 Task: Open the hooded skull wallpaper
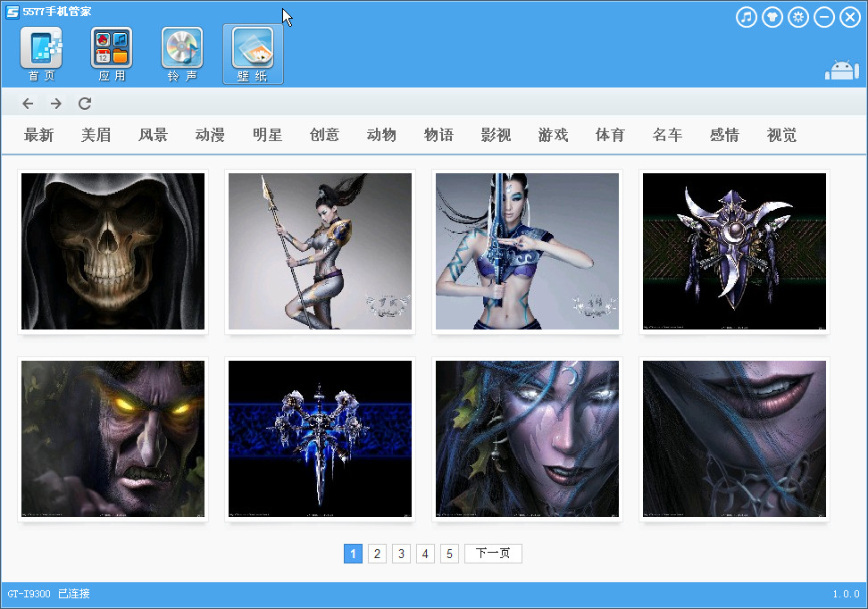113,251
